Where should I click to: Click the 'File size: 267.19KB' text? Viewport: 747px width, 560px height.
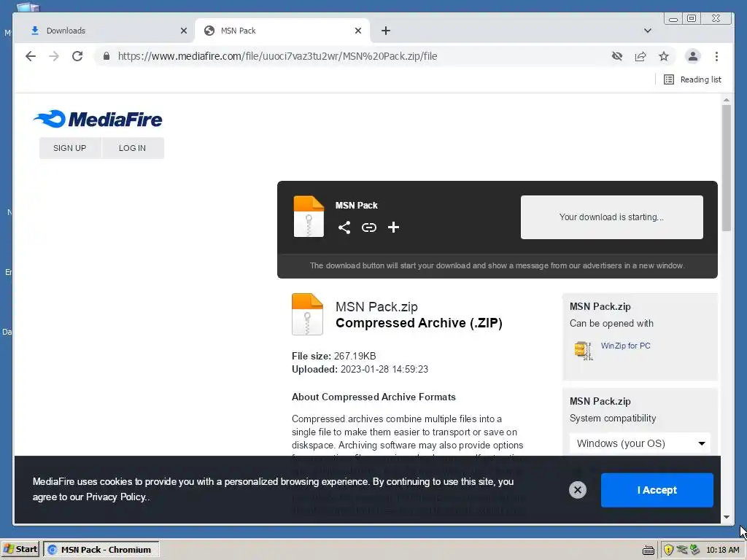(334, 356)
